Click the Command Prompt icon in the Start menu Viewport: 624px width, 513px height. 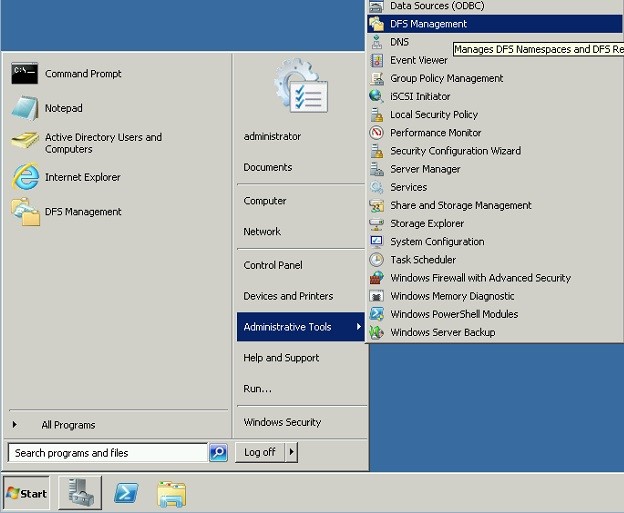coord(25,74)
